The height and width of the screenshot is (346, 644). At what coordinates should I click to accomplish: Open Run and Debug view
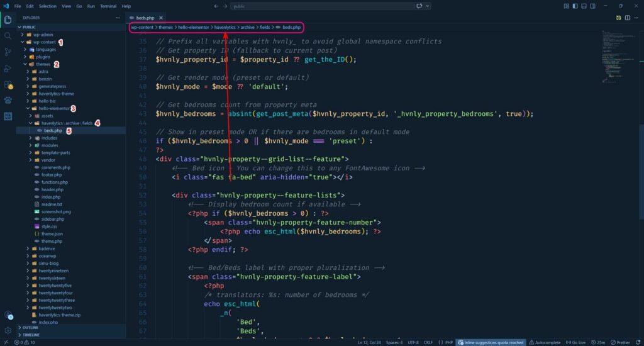[8, 68]
